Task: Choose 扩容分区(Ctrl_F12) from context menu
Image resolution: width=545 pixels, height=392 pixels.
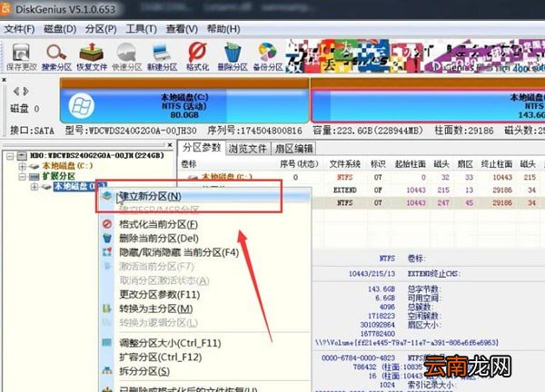Action: [x=161, y=357]
